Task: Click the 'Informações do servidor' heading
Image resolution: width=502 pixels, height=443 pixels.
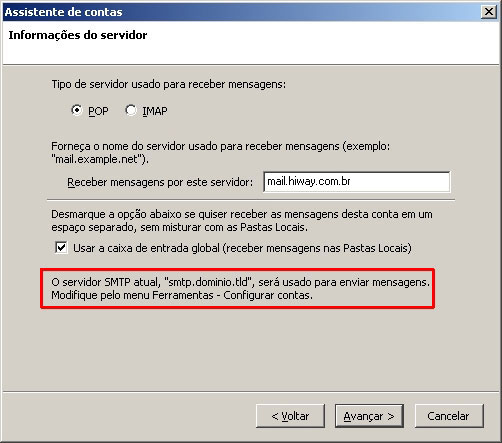Action: pyautogui.click(x=78, y=35)
